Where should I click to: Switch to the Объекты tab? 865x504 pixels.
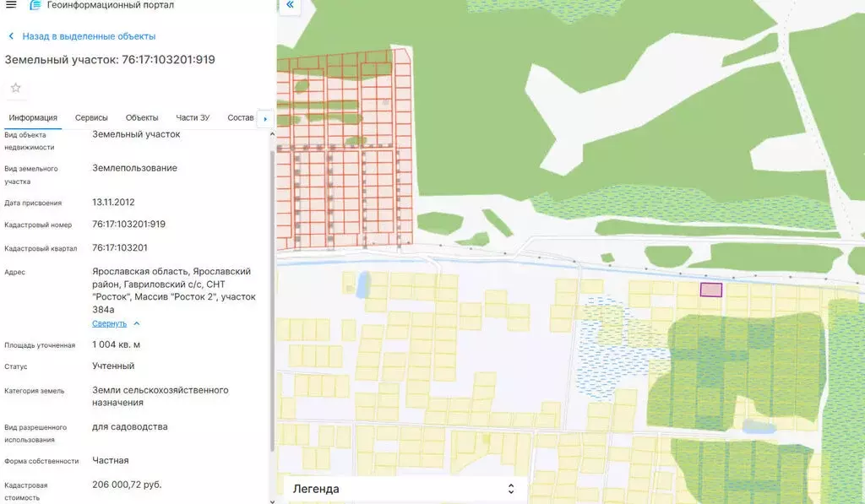(142, 117)
